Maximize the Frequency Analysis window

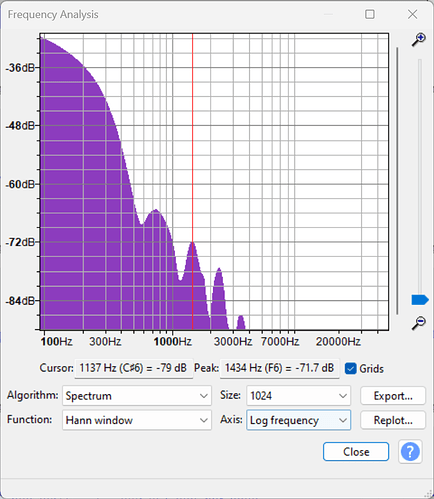(x=370, y=14)
